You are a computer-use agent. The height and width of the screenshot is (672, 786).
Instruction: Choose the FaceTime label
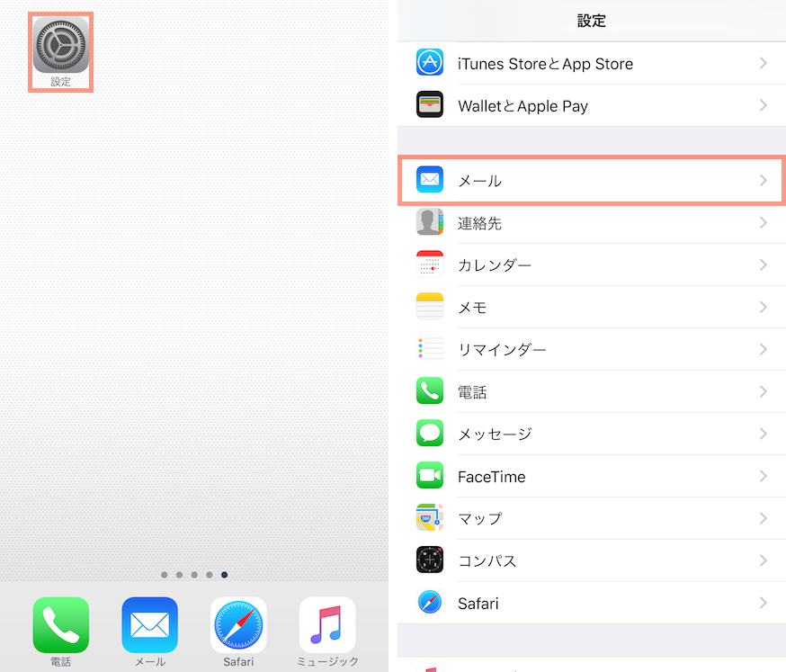[x=492, y=477]
